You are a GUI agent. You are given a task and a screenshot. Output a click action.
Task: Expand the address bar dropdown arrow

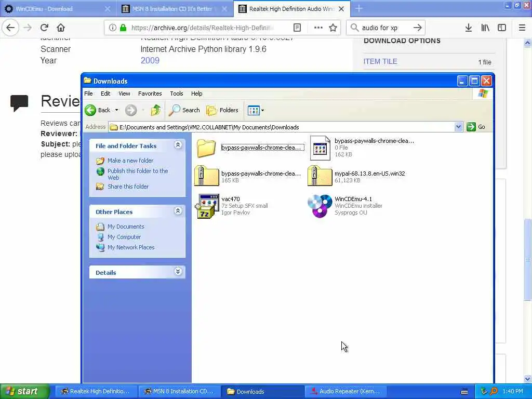pos(458,127)
